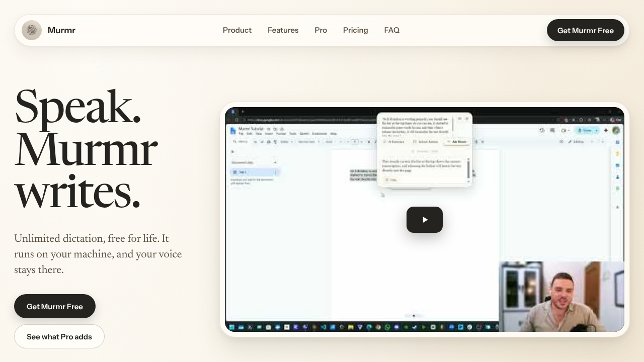Go to the Features section link

(283, 30)
